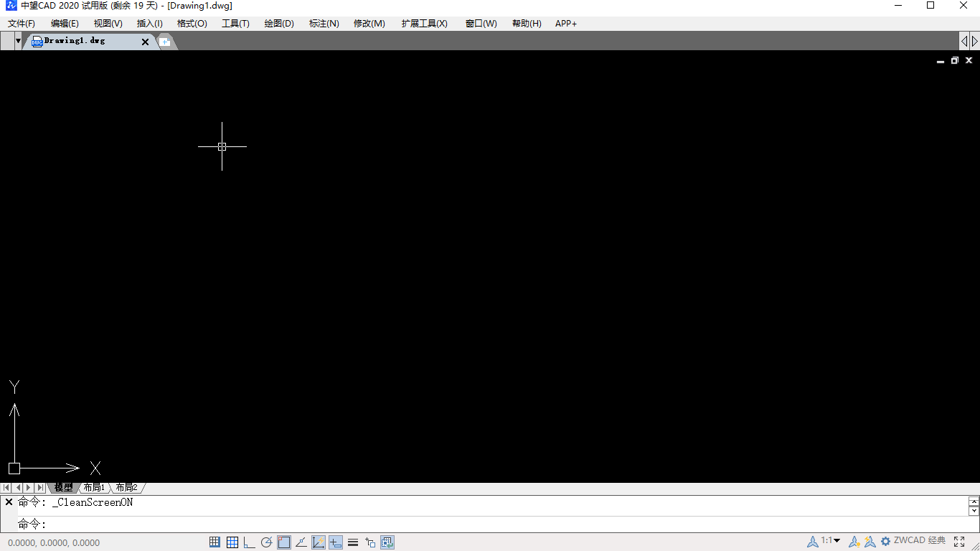The width and height of the screenshot is (980, 551).
Task: Close the Drawing1.dwg tab
Action: pyautogui.click(x=145, y=42)
